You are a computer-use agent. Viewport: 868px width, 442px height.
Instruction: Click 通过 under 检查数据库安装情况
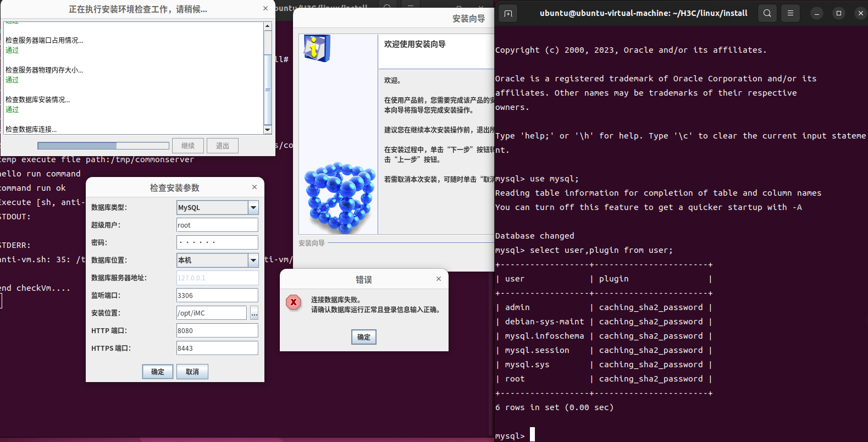(x=12, y=109)
